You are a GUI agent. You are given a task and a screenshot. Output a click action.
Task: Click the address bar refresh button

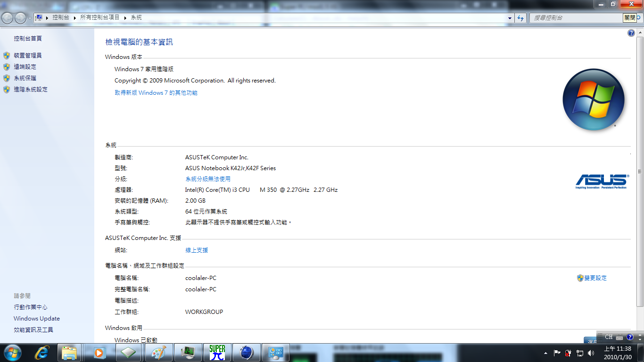(x=520, y=18)
